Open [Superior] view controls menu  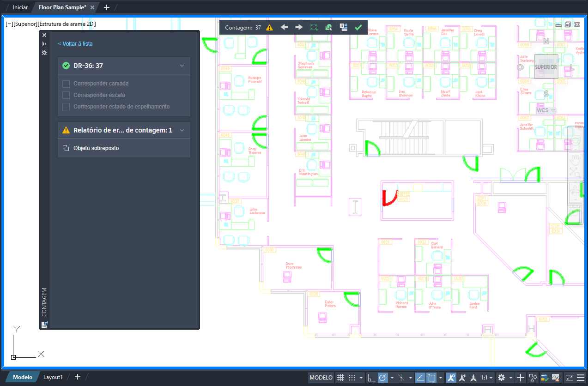click(25, 24)
